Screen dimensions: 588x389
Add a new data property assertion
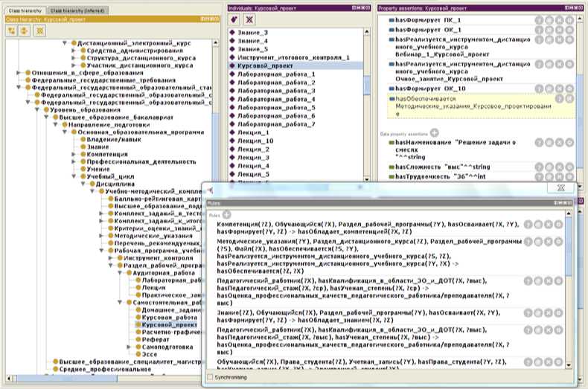coord(435,132)
